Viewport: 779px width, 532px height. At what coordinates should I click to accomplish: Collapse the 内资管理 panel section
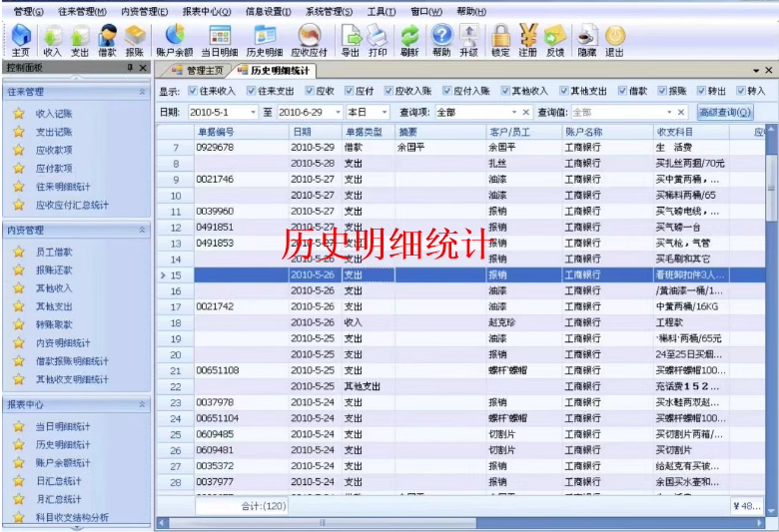click(x=142, y=230)
